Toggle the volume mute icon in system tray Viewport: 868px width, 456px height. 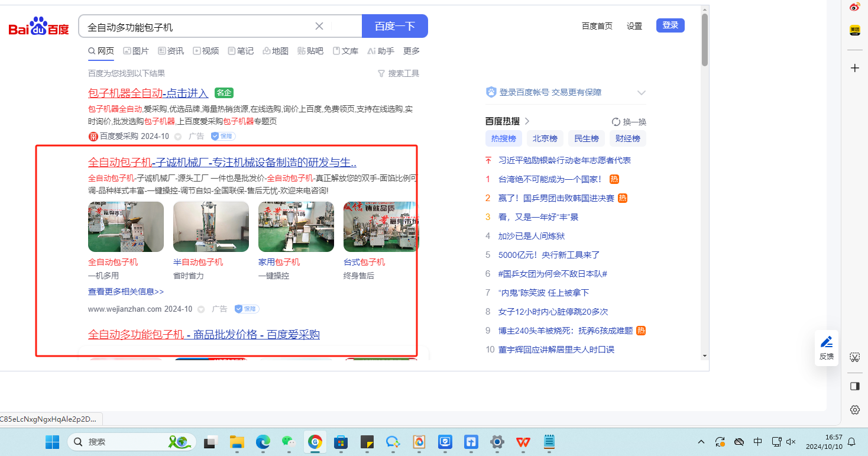click(791, 442)
